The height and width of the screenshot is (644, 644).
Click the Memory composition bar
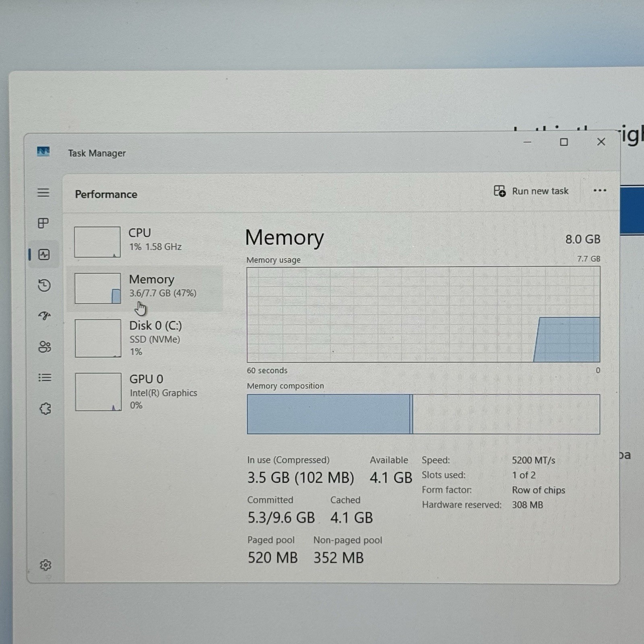[423, 414]
